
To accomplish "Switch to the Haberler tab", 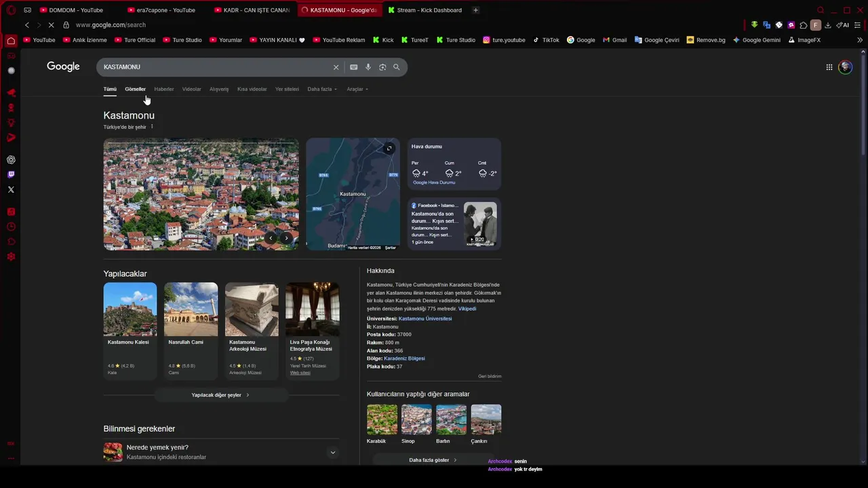I will point(164,89).
